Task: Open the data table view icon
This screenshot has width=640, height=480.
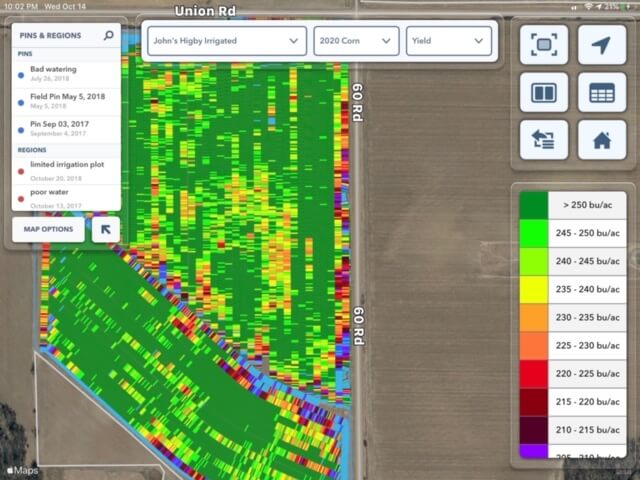Action: coord(601,92)
